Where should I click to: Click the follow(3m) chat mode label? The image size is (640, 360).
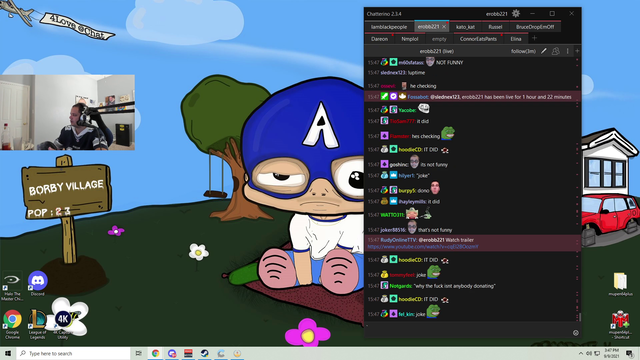[523, 51]
